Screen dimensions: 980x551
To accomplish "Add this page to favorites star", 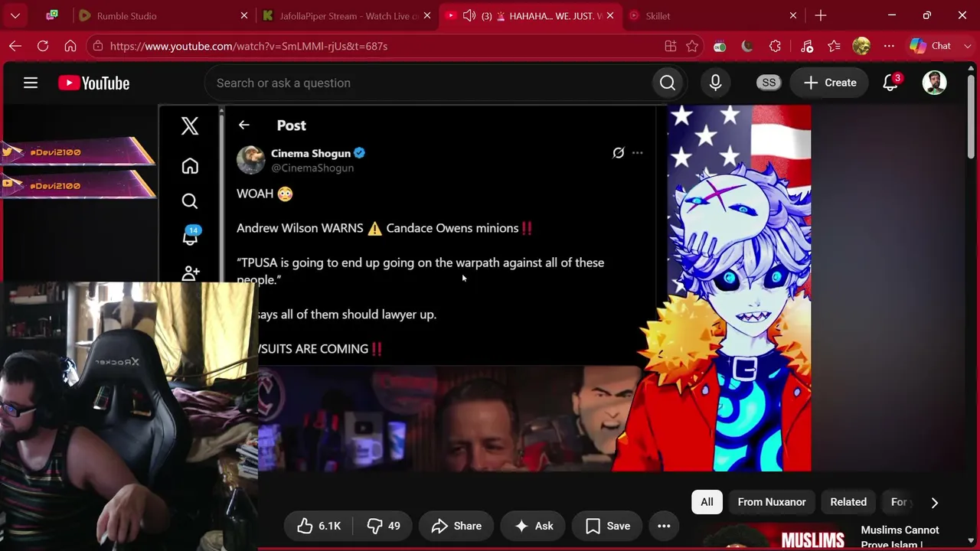I will [692, 46].
